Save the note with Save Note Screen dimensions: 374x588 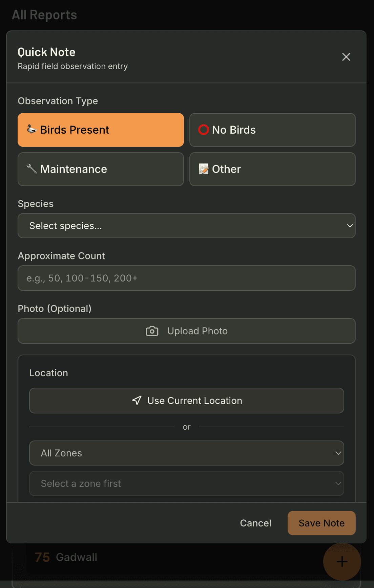click(321, 523)
